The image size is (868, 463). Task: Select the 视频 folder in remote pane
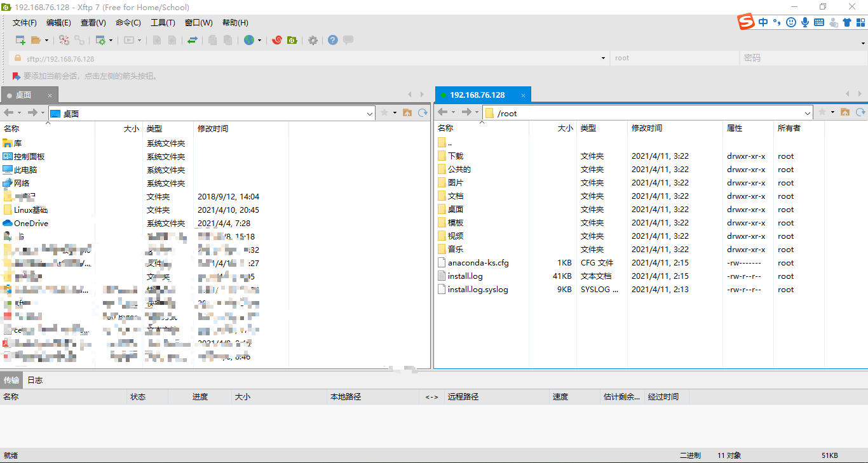(x=456, y=236)
